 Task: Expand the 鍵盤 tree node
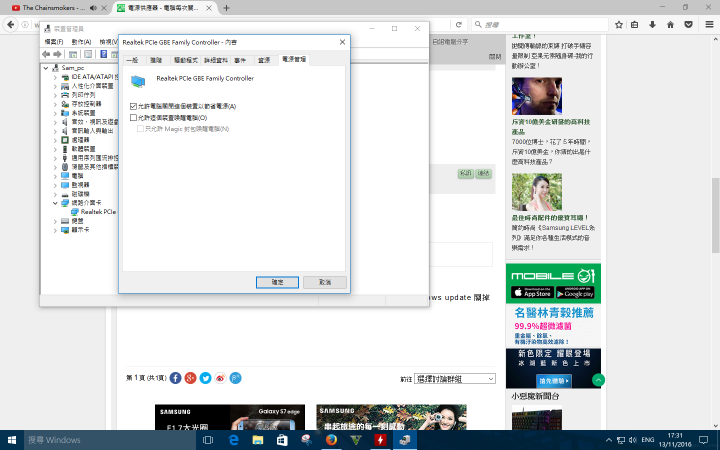pyautogui.click(x=55, y=221)
